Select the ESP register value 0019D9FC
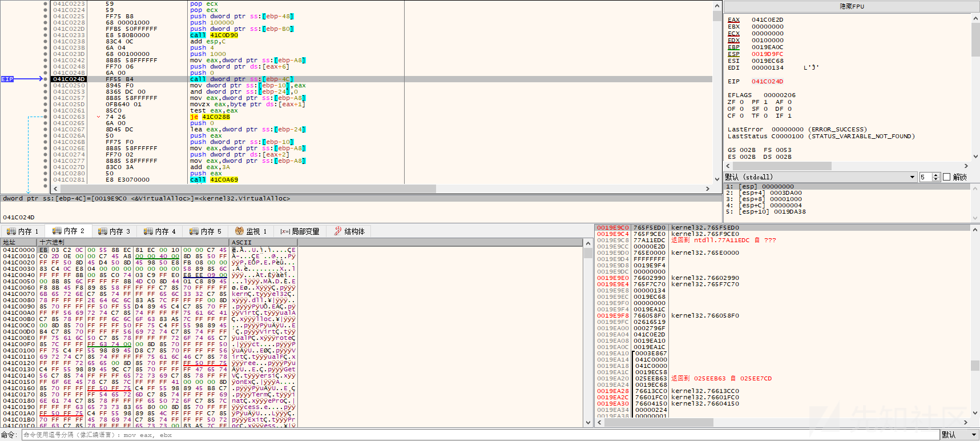The height and width of the screenshot is (441, 980). tap(767, 54)
